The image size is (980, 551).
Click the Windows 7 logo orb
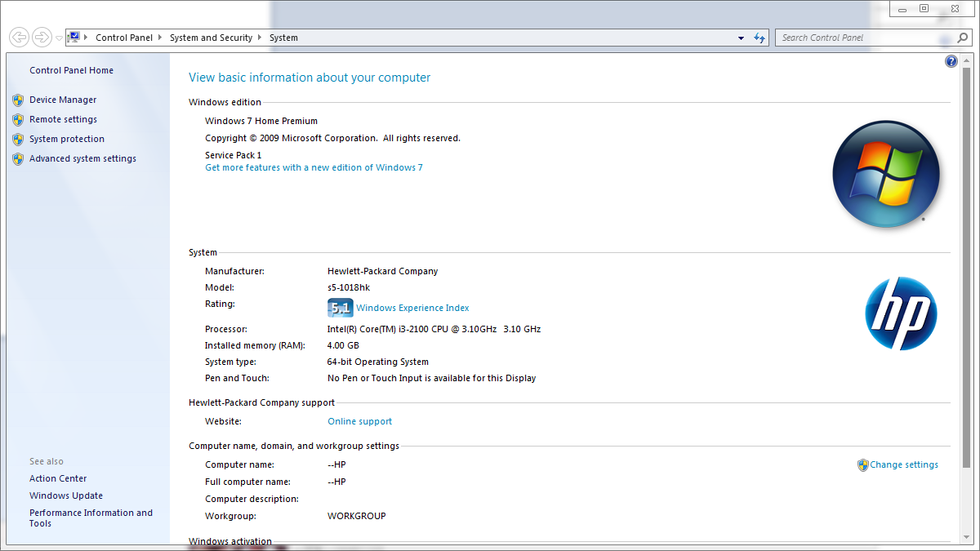point(886,174)
